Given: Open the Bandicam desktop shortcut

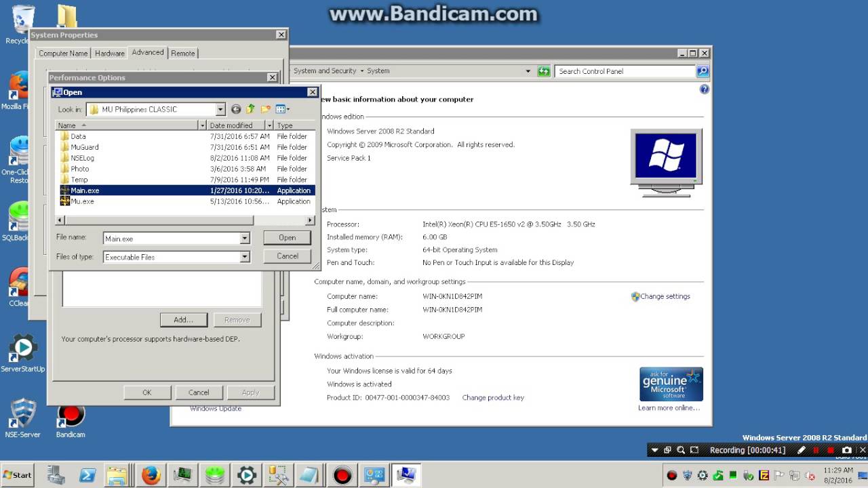Looking at the screenshot, I should click(71, 421).
